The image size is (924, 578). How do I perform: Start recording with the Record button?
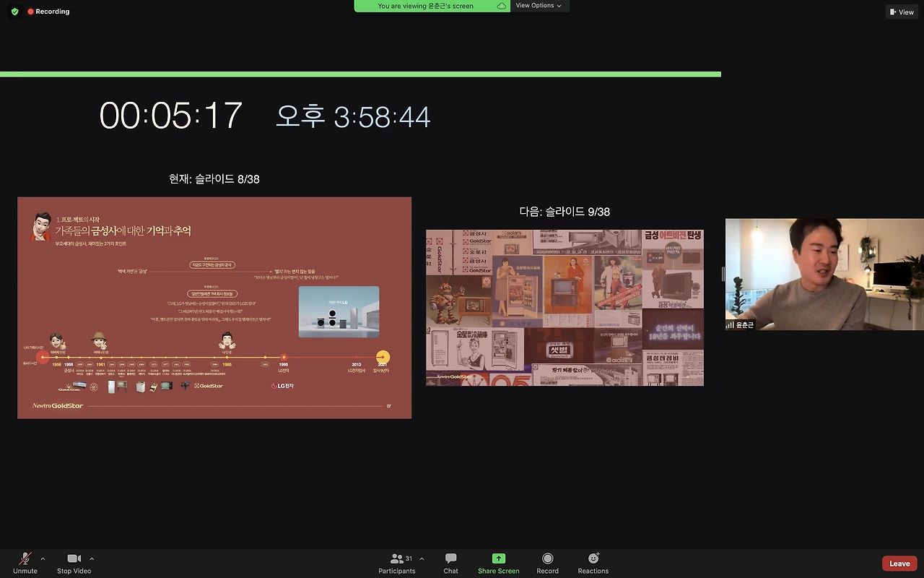point(548,563)
